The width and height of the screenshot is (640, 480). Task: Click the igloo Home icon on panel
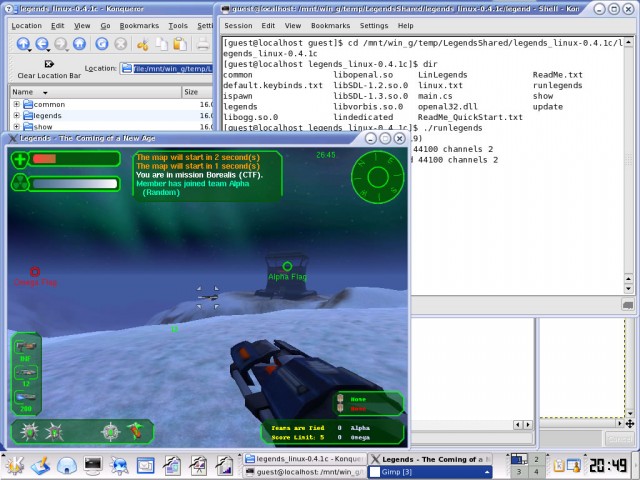[x=67, y=466]
